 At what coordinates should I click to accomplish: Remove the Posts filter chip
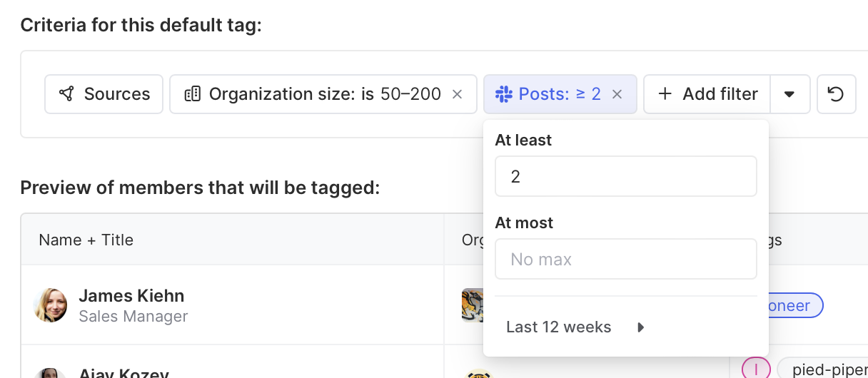coord(617,94)
